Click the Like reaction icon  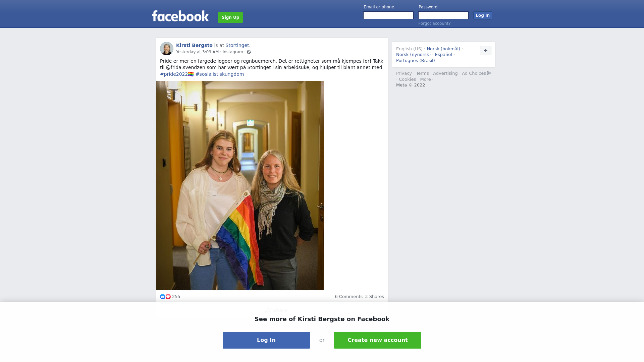pos(163,297)
